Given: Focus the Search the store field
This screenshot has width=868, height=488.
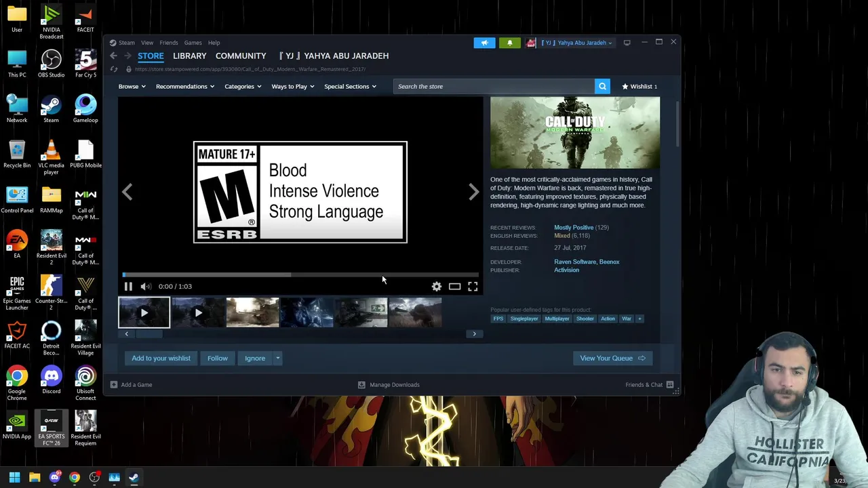Looking at the screenshot, I should [x=494, y=86].
